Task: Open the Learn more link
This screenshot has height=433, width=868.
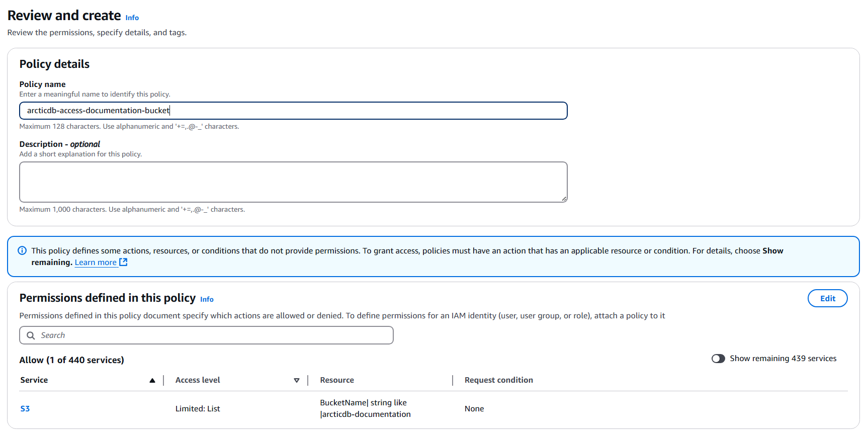Action: click(96, 263)
